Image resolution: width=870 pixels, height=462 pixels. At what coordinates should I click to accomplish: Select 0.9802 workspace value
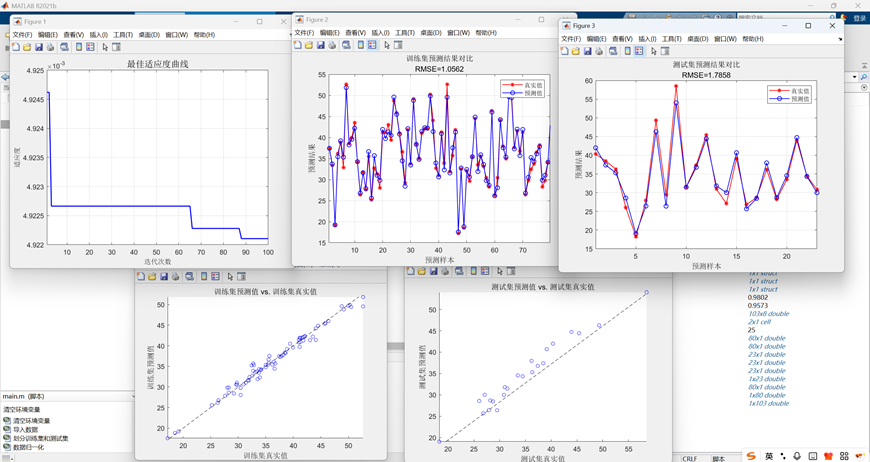[758, 297]
